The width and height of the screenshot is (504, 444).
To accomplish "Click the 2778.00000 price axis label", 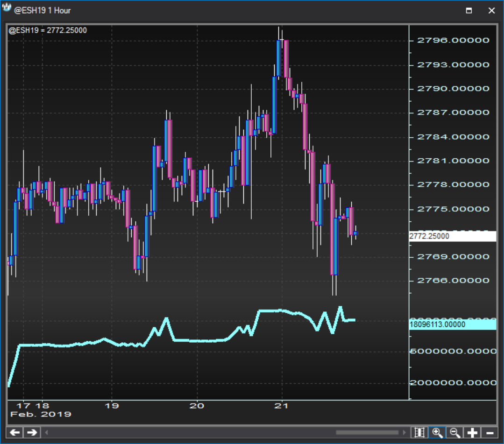I will click(453, 184).
